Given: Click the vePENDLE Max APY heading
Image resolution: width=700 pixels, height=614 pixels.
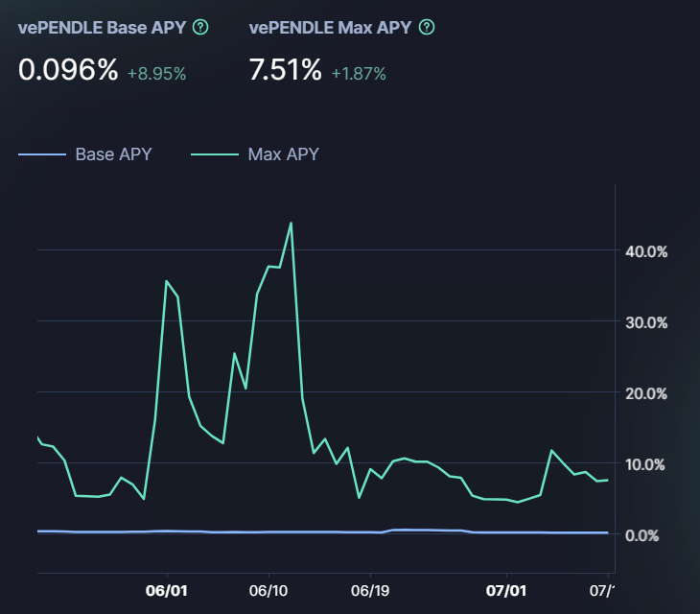Looking at the screenshot, I should click(x=331, y=28).
